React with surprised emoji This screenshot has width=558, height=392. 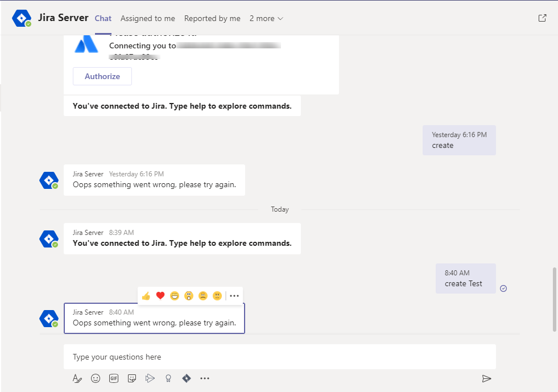click(189, 296)
